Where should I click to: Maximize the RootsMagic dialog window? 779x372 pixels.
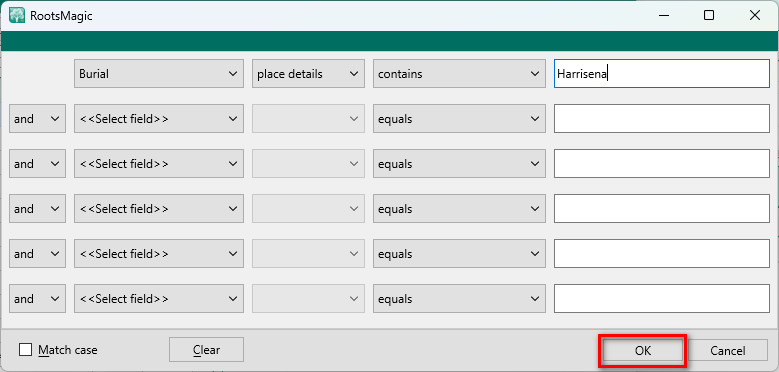(x=709, y=15)
